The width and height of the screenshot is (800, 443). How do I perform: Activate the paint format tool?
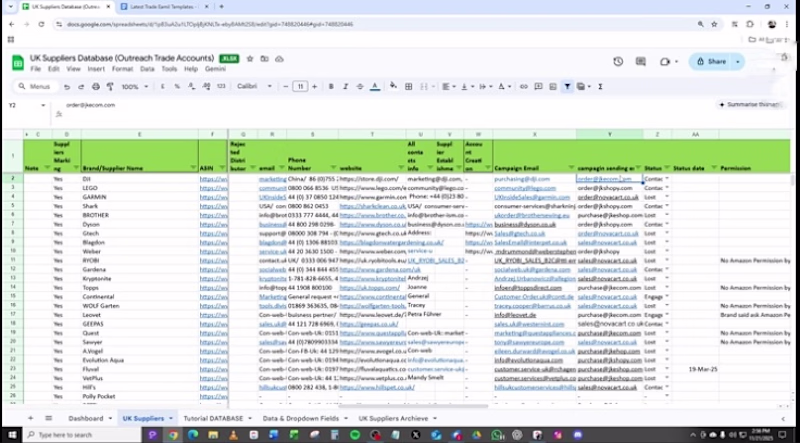(x=110, y=87)
